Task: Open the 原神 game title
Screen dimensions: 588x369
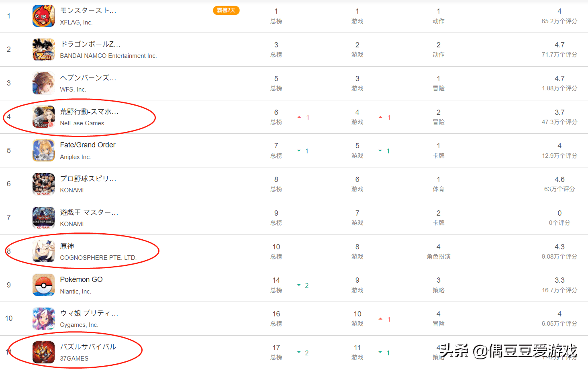Action: click(67, 246)
